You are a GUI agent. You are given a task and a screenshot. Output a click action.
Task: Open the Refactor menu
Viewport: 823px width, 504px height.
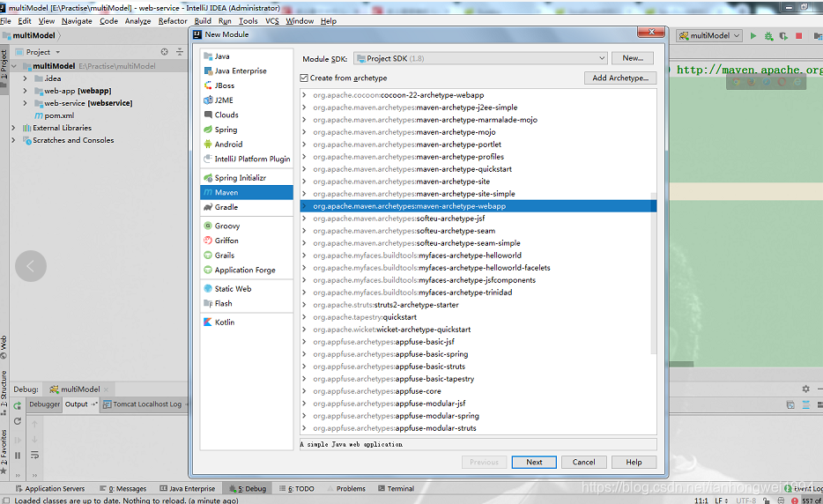pyautogui.click(x=173, y=21)
